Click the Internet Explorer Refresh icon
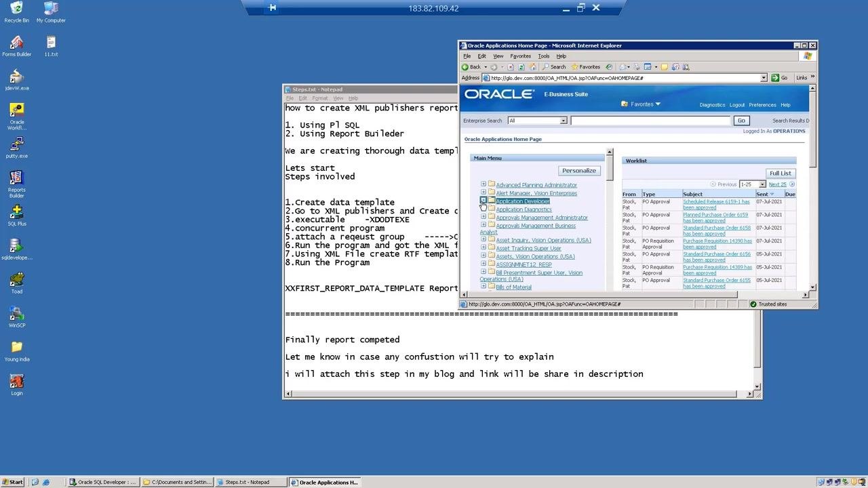This screenshot has height=488, width=868. click(x=521, y=67)
